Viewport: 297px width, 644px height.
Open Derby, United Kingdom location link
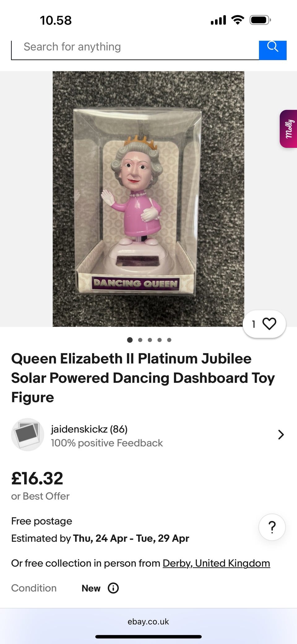pyautogui.click(x=216, y=563)
